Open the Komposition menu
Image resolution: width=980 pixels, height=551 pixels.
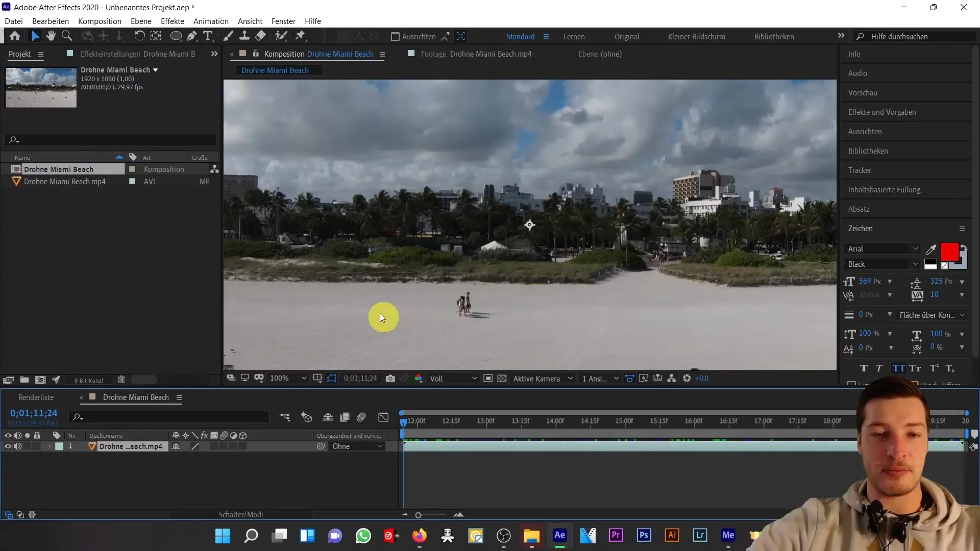100,21
